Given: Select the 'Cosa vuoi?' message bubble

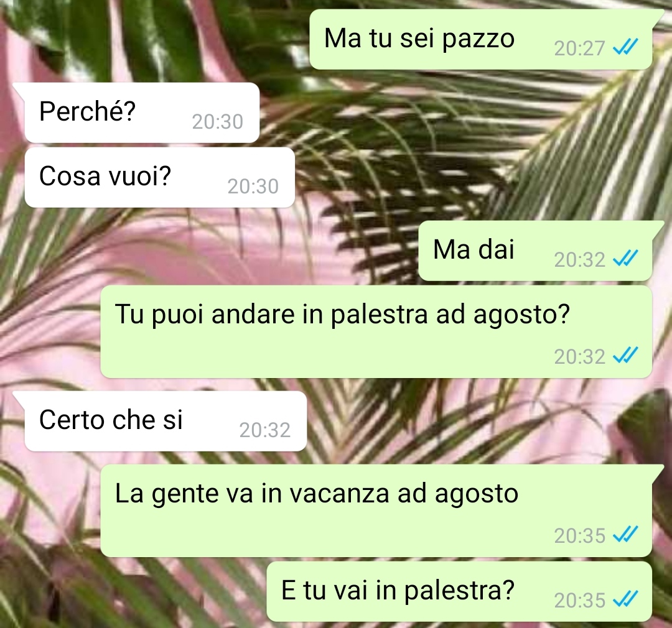Looking at the screenshot, I should [x=159, y=177].
